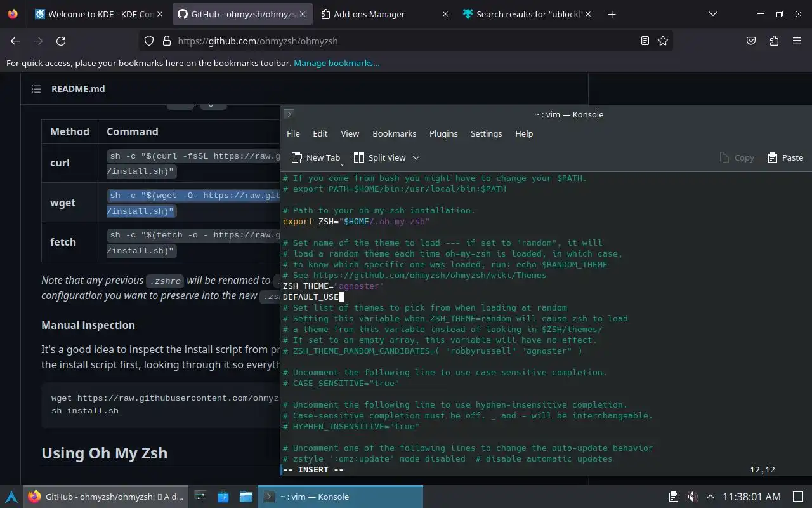View site security padlock info
Image resolution: width=812 pixels, height=508 pixels.
coord(166,41)
